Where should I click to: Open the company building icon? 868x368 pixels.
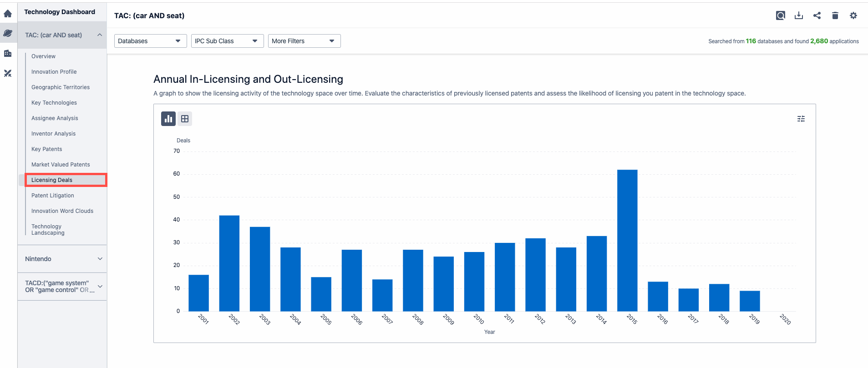point(8,53)
